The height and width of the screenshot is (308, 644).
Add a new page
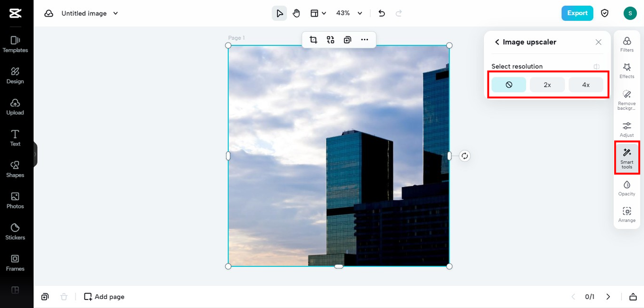[104, 297]
